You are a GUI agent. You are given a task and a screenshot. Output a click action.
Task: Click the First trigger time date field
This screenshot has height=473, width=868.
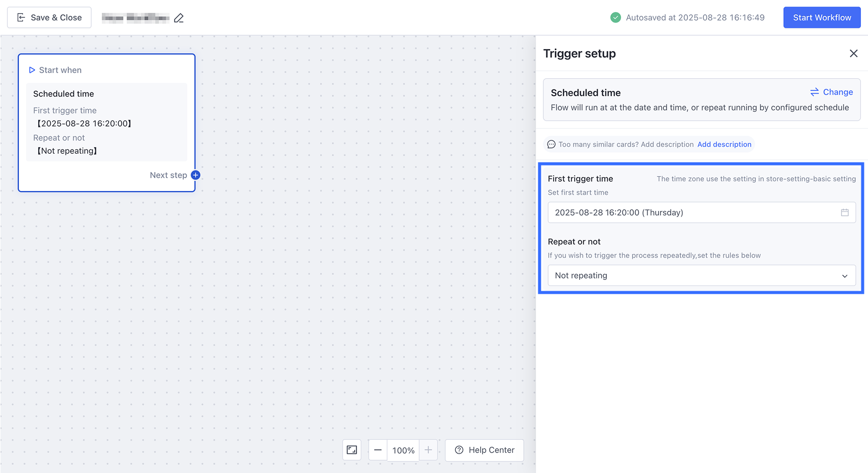(x=694, y=212)
